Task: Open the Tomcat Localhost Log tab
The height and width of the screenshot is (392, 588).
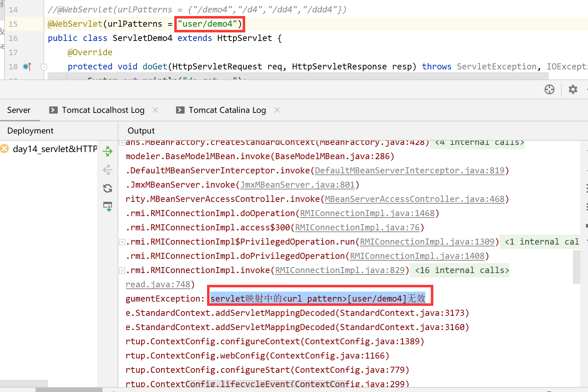Action: pyautogui.click(x=103, y=110)
